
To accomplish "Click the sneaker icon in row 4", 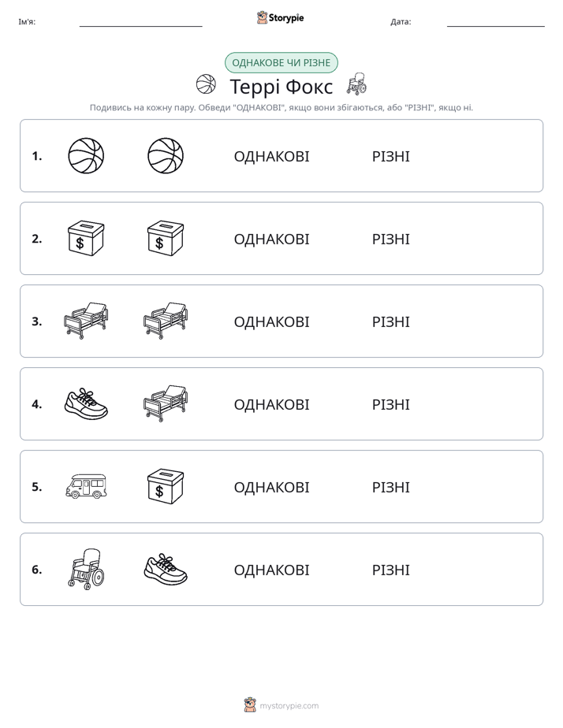I will click(x=86, y=404).
